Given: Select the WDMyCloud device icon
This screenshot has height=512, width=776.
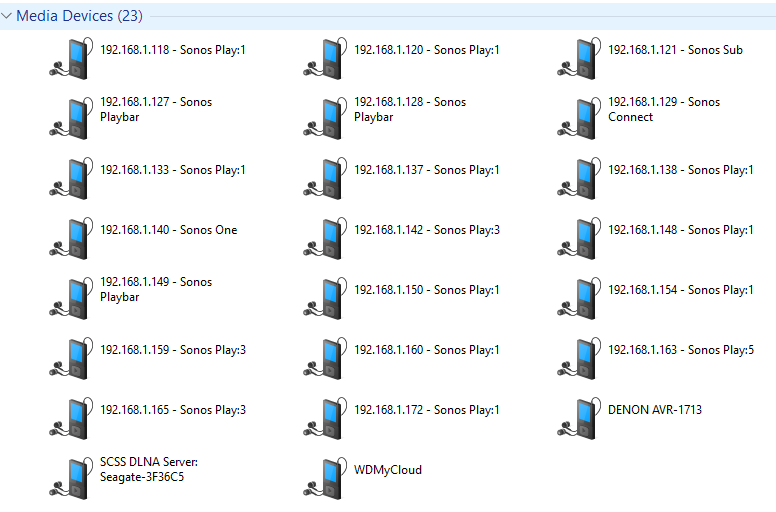Looking at the screenshot, I should (x=325, y=478).
